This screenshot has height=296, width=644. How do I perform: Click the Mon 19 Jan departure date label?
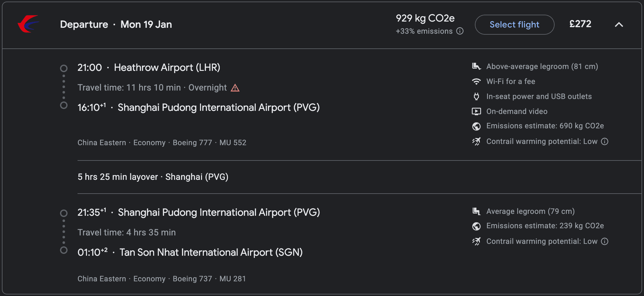(x=146, y=24)
